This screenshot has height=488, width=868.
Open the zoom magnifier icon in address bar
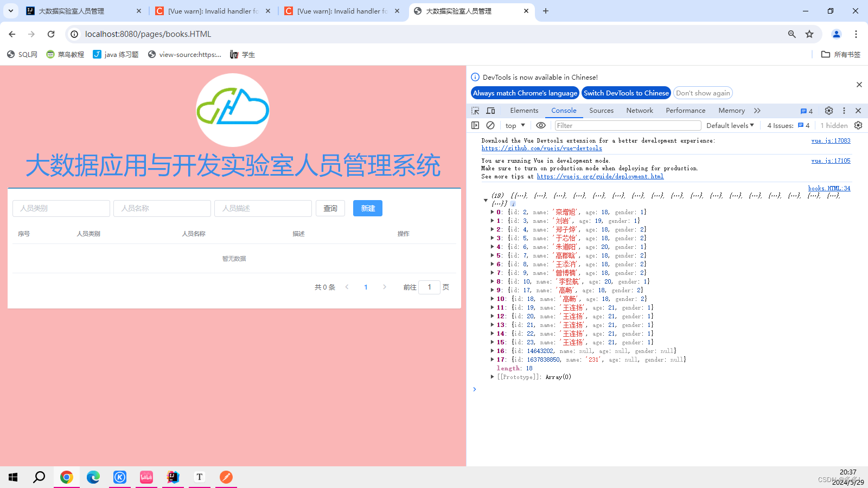point(792,34)
